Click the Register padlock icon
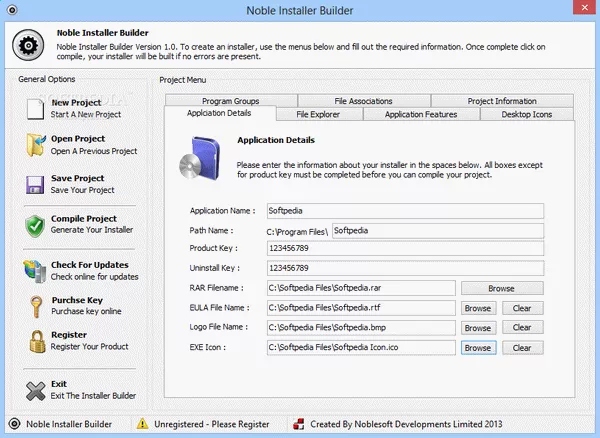 pyautogui.click(x=37, y=342)
